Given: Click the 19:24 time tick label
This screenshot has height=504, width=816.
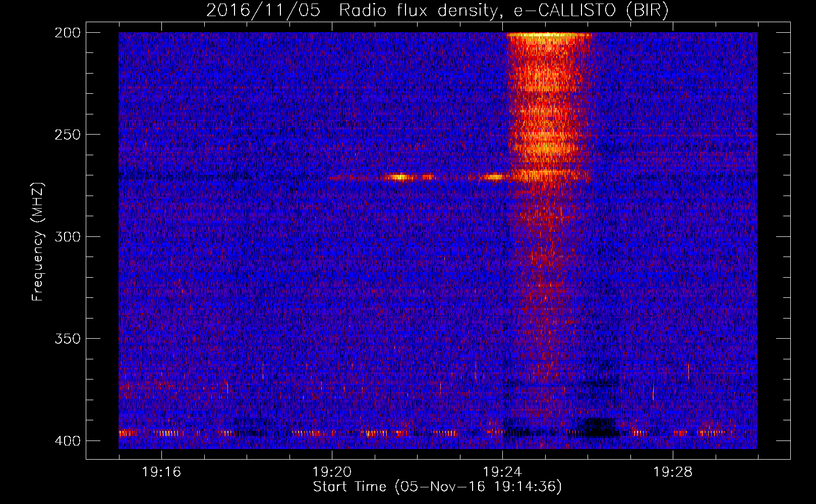Looking at the screenshot, I should (x=502, y=472).
